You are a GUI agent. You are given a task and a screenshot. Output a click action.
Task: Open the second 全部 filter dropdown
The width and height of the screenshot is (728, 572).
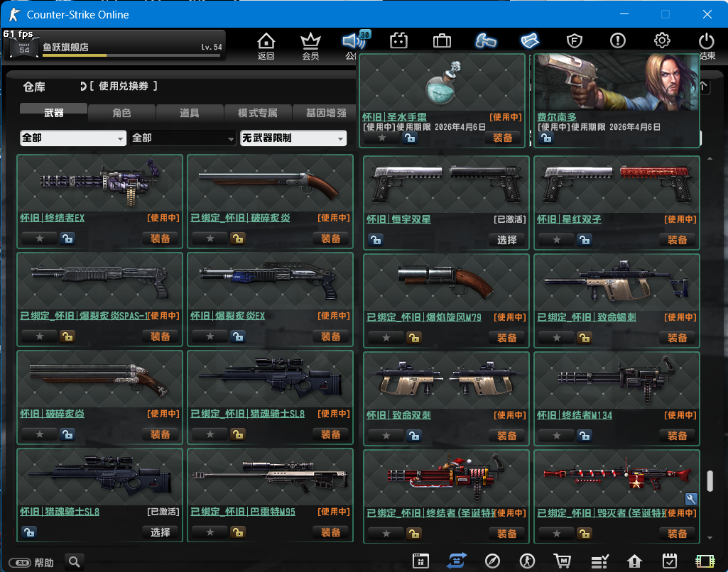183,138
